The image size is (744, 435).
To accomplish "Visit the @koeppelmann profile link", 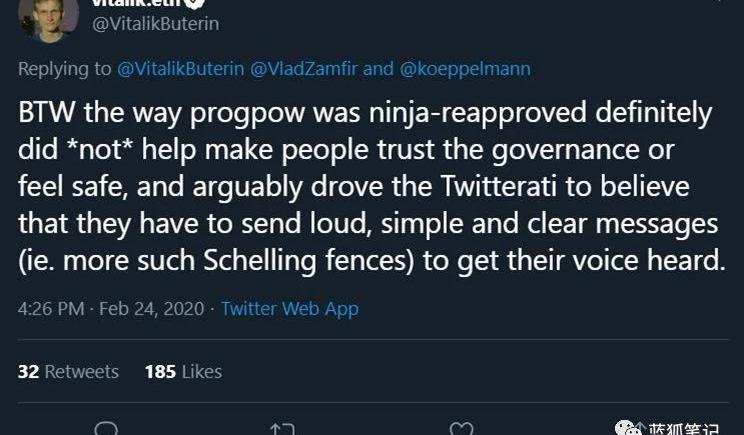I will point(465,69).
